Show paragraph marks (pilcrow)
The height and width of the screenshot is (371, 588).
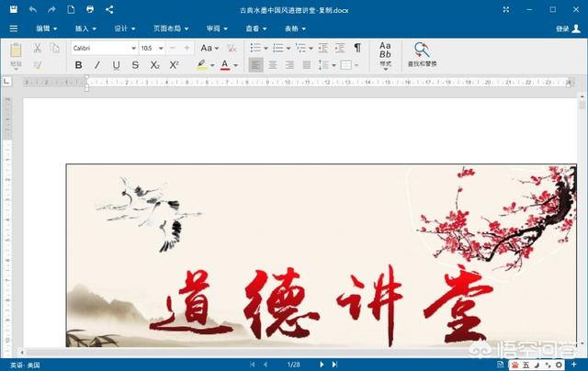357,48
